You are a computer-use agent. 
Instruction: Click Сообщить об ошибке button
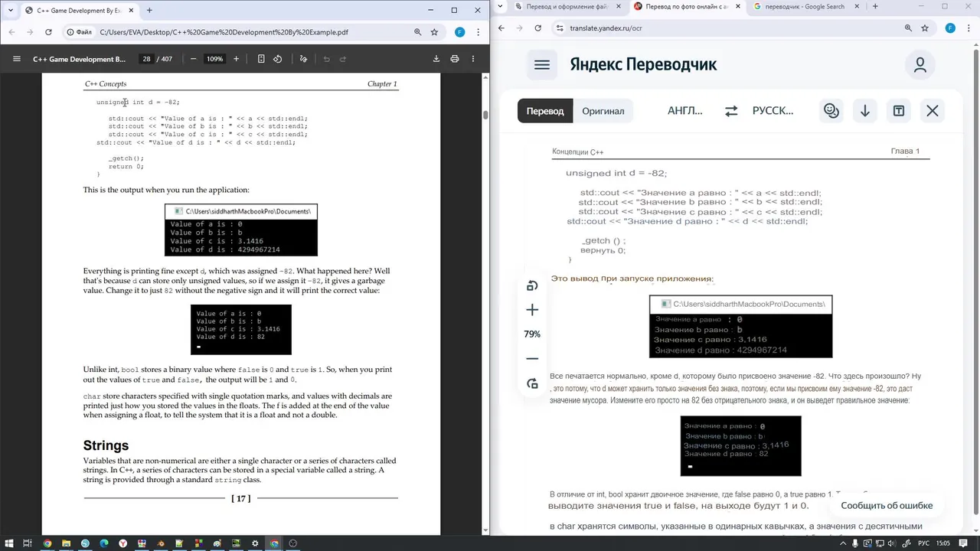coord(887,505)
